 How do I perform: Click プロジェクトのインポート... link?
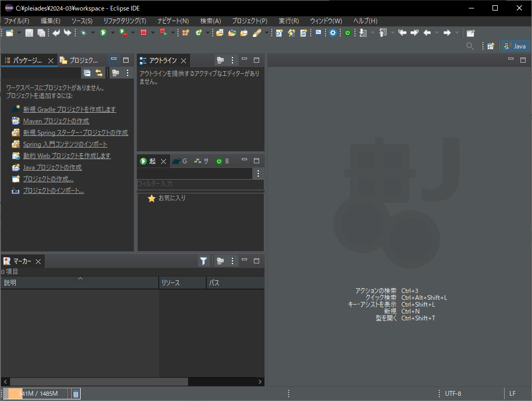pyautogui.click(x=53, y=190)
